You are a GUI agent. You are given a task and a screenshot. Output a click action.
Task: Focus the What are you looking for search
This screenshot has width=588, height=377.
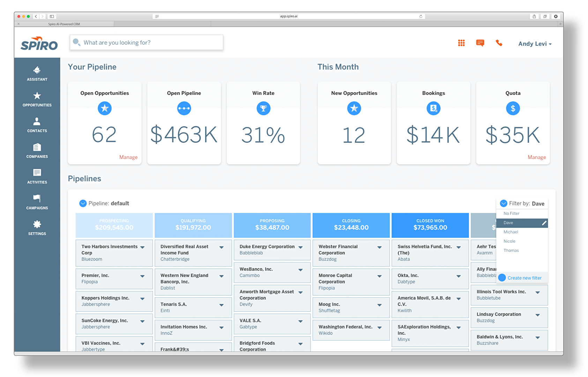(x=147, y=42)
